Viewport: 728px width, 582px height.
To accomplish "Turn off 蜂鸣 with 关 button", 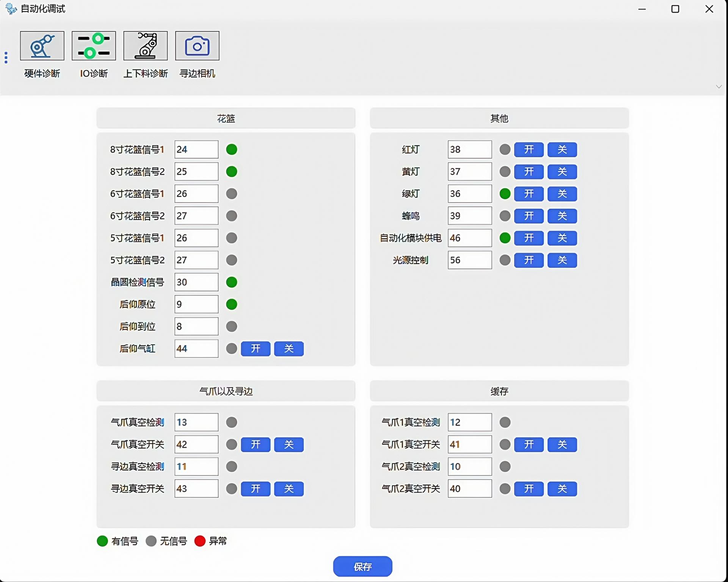I will click(562, 216).
